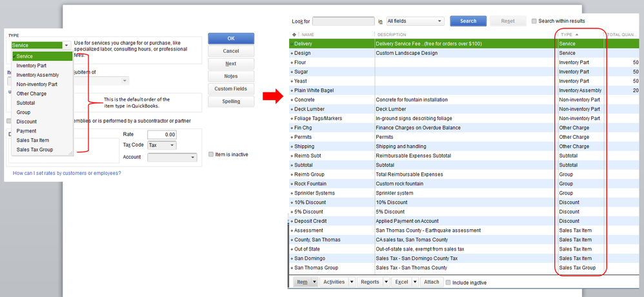Select San Thomas Group item name
Screen dimensions: 644x297
pos(316,268)
